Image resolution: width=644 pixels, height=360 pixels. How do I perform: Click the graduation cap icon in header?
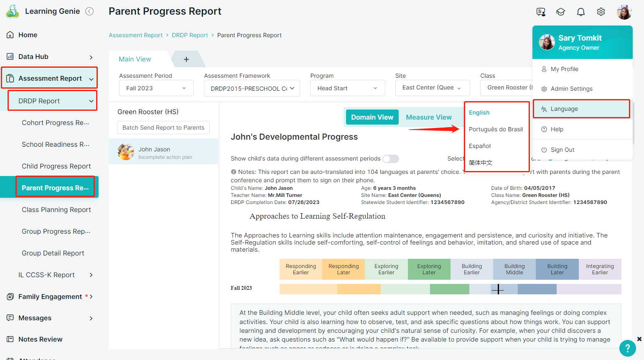click(x=560, y=12)
